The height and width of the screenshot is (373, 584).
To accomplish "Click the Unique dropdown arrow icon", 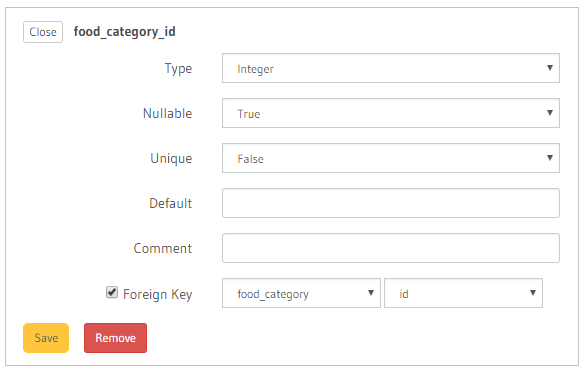I will point(550,158).
